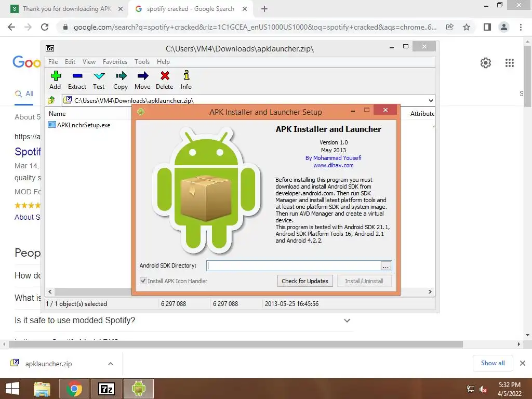Click the Info icon in 7-Zip toolbar
Image resolution: width=532 pixels, height=399 pixels.
pyautogui.click(x=187, y=75)
